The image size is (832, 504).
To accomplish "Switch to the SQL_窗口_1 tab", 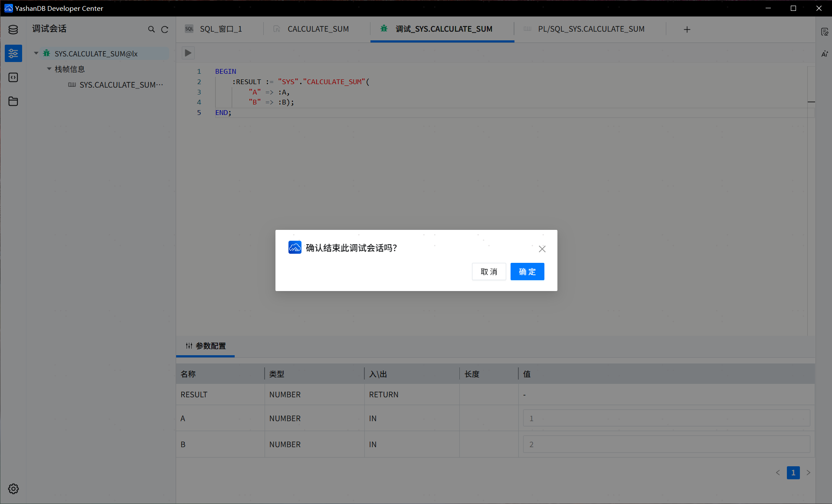I will pyautogui.click(x=220, y=29).
